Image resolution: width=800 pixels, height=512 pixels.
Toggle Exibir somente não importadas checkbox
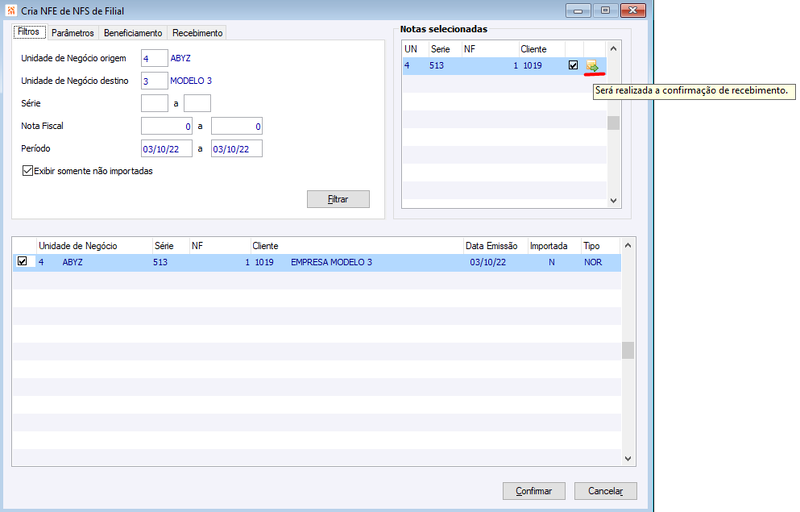28,171
